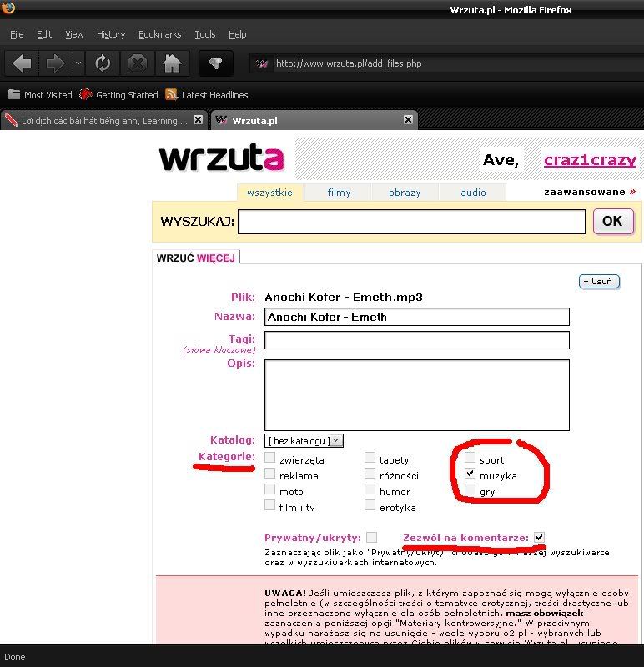The width and height of the screenshot is (644, 667).
Task: Click the Usuń remove button
Action: 599,282
